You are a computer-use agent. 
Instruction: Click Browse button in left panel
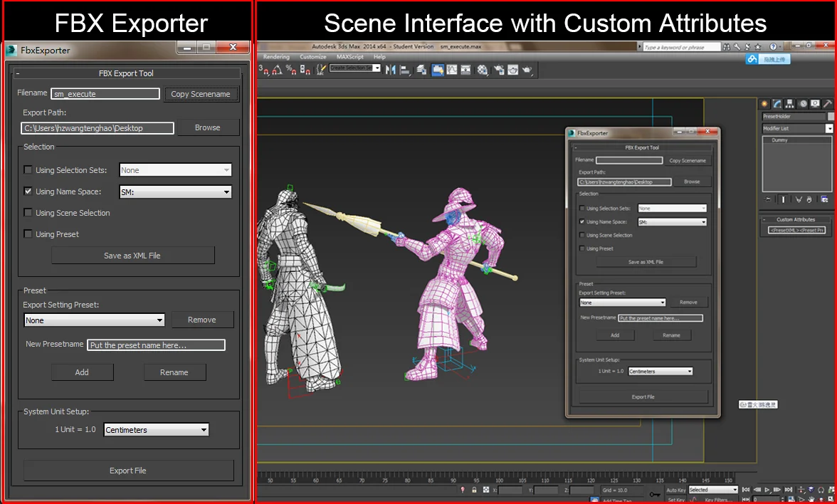208,127
